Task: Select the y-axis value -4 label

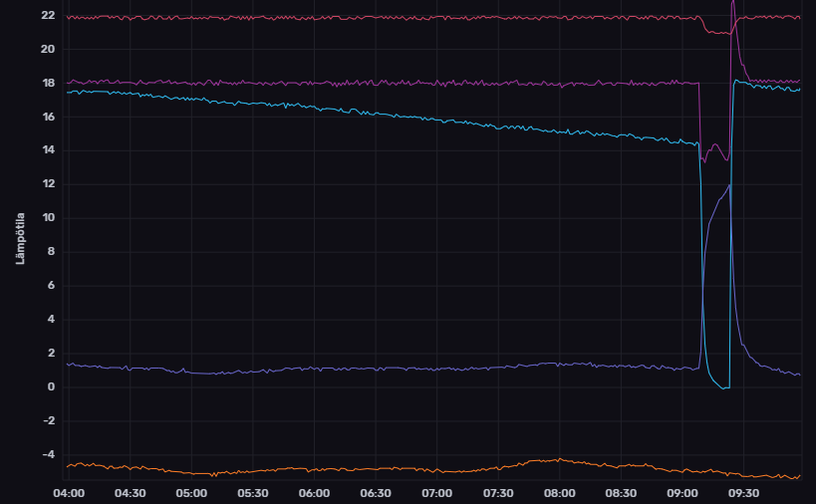Action: pyautogui.click(x=48, y=455)
